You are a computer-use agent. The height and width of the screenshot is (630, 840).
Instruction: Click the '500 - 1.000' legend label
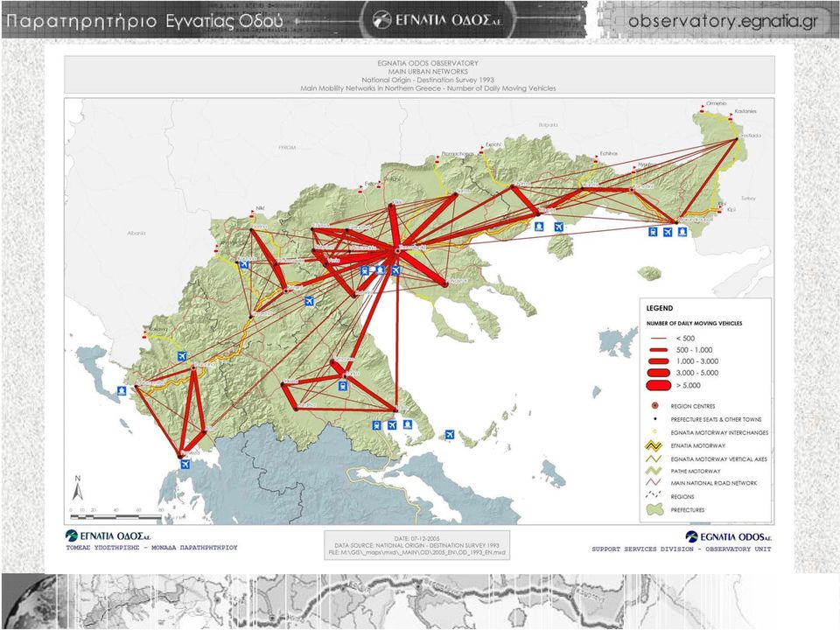pos(694,350)
